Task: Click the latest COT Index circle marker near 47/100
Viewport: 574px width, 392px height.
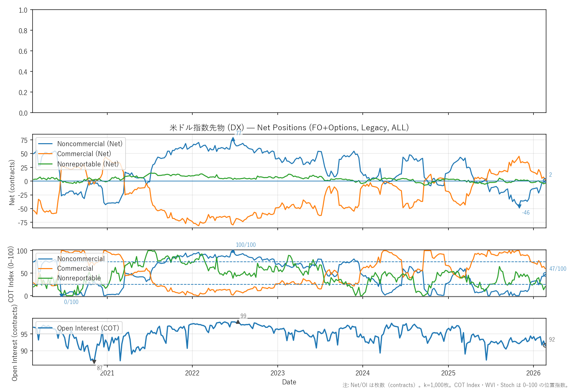Action: (x=545, y=274)
